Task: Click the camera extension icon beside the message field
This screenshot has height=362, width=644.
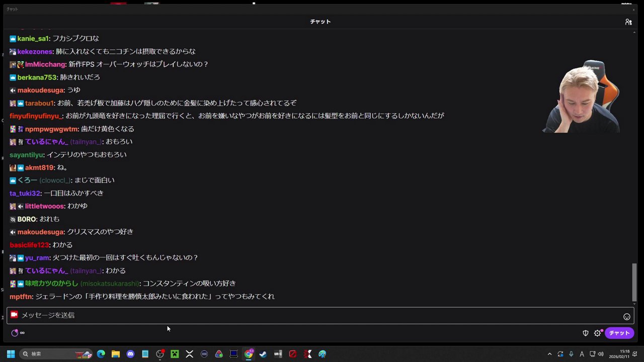Action: coord(14,315)
